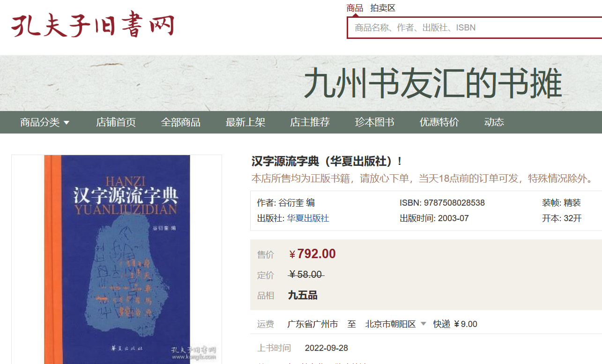602x364 pixels.
Task: Click the 汉字源流字典 book cover thumbnail
Action: [117, 260]
